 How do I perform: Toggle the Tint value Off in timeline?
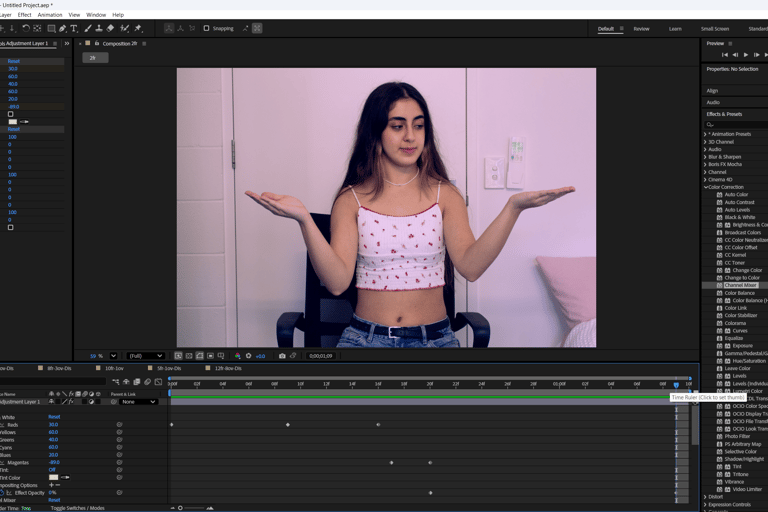coord(52,470)
